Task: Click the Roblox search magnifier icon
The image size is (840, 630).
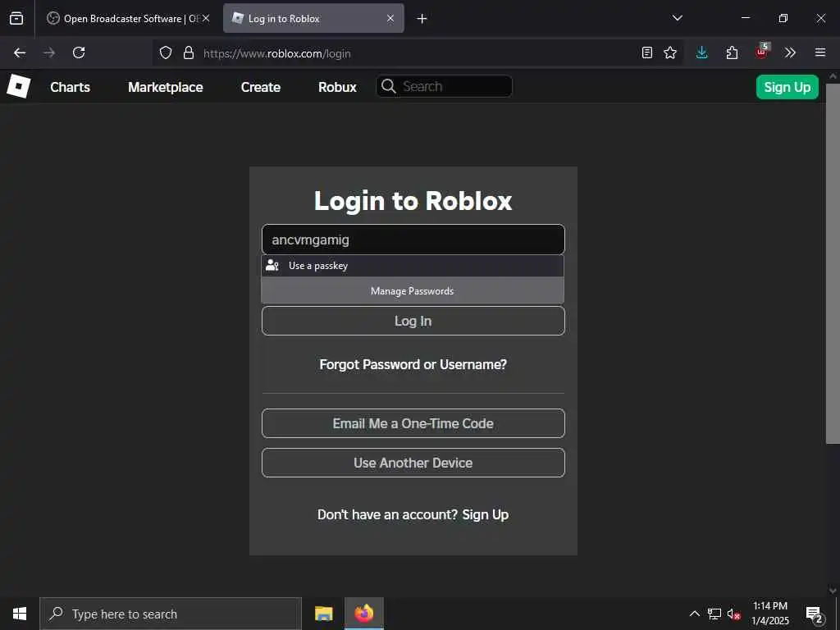Action: [x=389, y=86]
